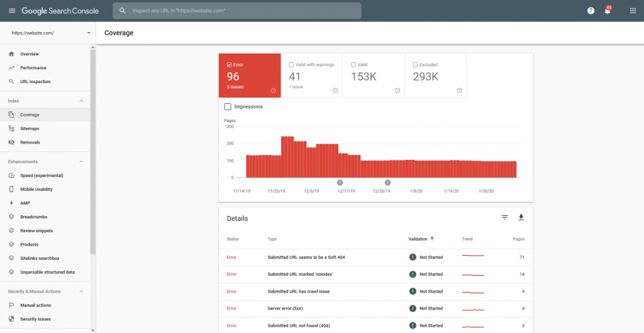Open the Help question mark icon
Screen dimensions: 644x333
[x=591, y=11]
